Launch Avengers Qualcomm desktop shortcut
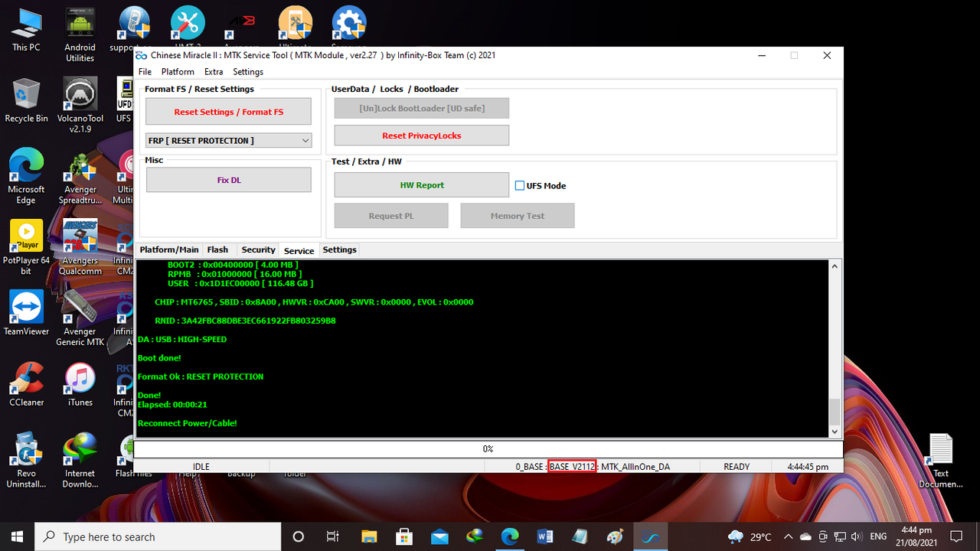Screen dimensions: 980x551 click(80, 248)
